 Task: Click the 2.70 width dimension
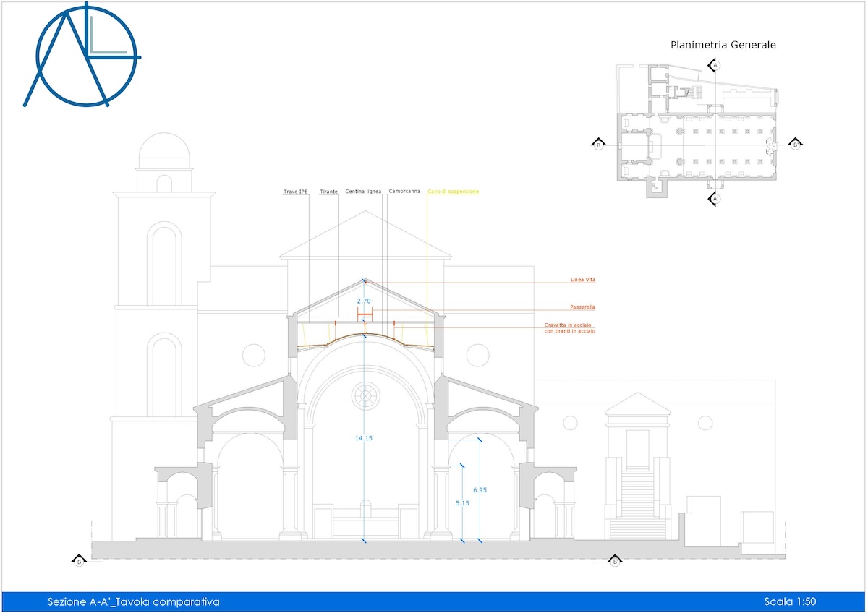[x=364, y=300]
